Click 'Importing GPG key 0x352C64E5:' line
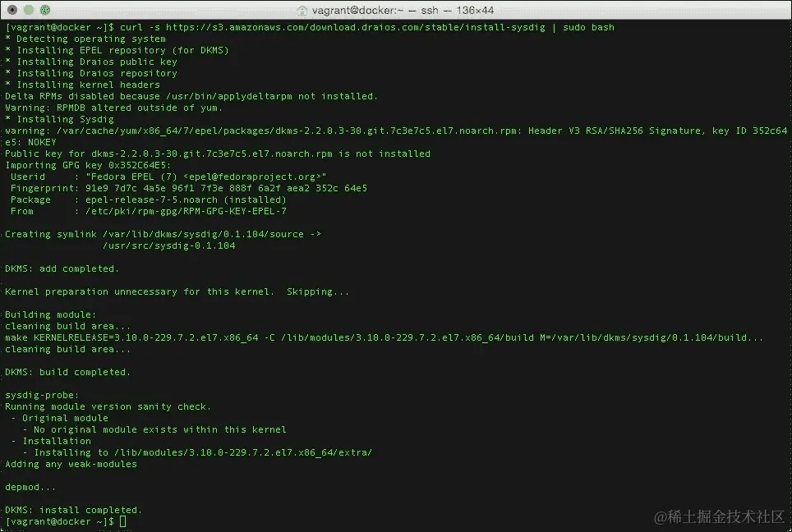Screen dimensions: 792x532 [x=88, y=165]
